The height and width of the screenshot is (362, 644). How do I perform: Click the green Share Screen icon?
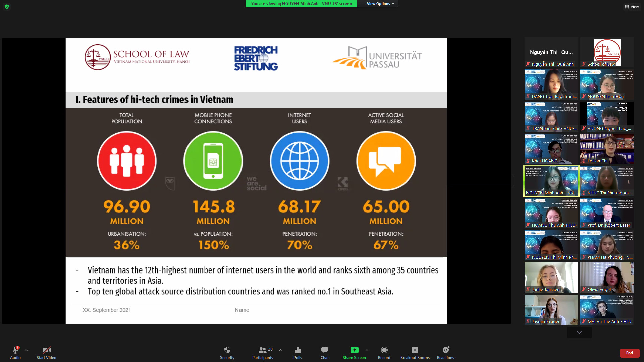pos(354,350)
